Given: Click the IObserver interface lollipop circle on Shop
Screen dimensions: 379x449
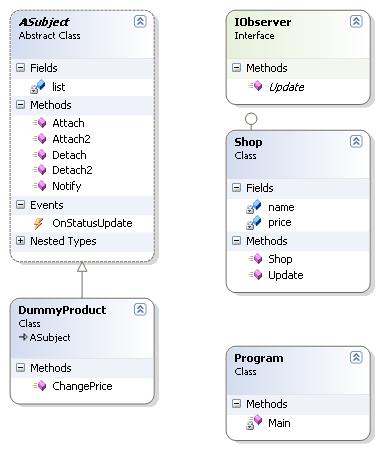Looking at the screenshot, I should (251, 119).
